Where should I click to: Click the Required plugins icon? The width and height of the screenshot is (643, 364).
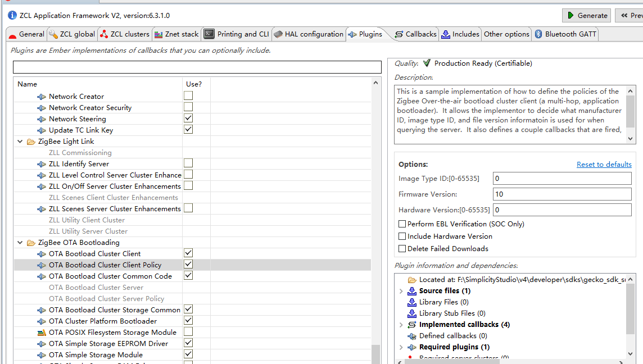tap(412, 347)
